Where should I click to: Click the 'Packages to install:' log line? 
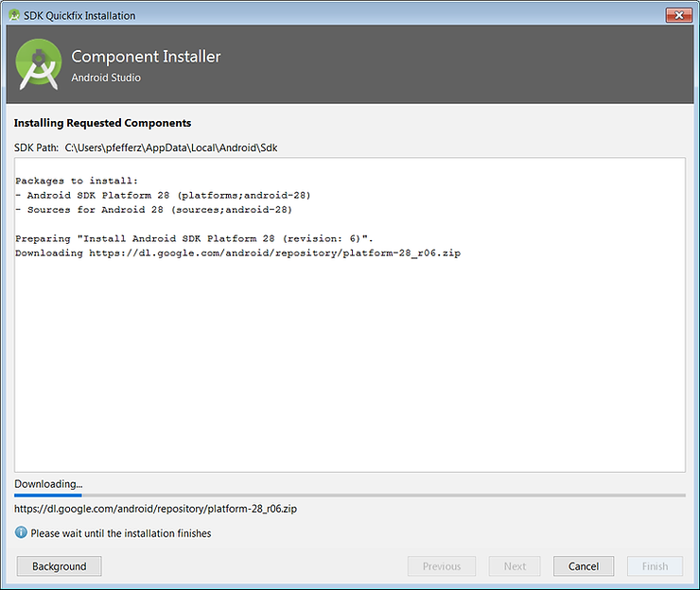(x=77, y=181)
